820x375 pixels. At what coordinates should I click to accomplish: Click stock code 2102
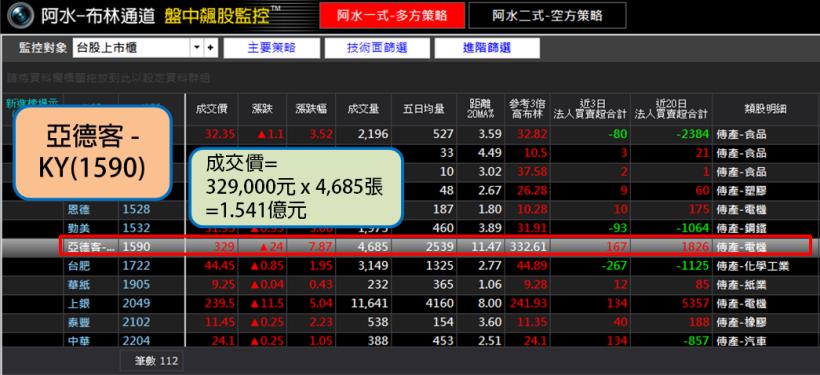(x=136, y=322)
